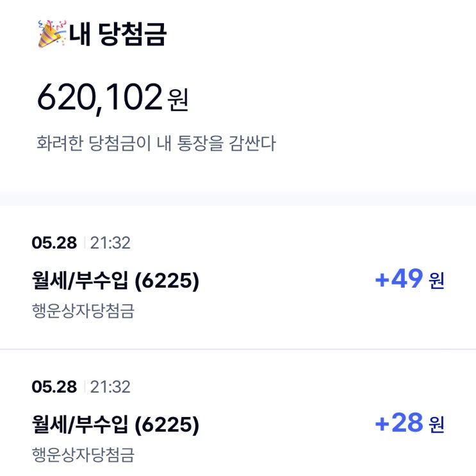Click the party popper emoji icon
The width and height of the screenshot is (476, 476).
(x=51, y=34)
